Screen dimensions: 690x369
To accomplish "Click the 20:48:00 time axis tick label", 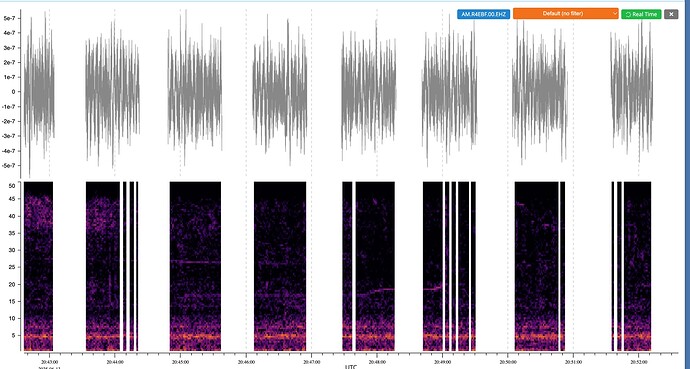I will coord(377,362).
